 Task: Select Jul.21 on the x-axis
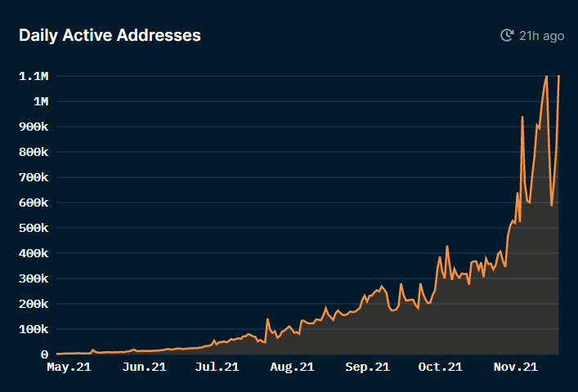tap(217, 368)
